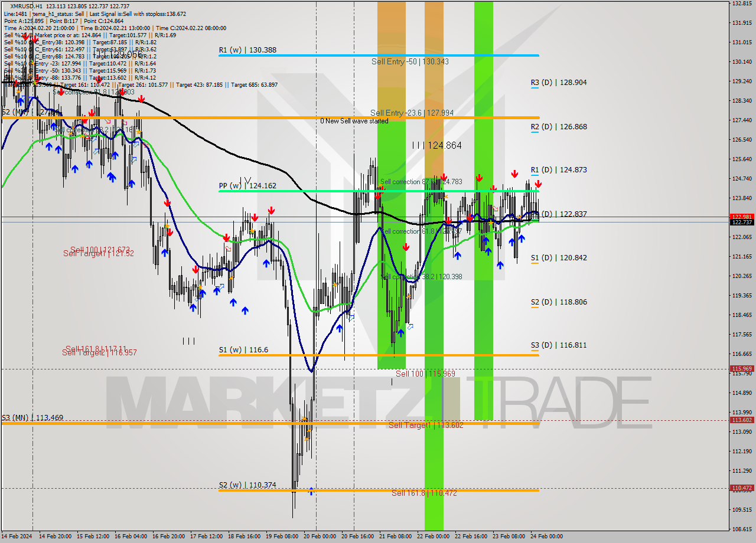Click the 'Sell Target1 | 113.602' label
This screenshot has width=756, height=543.
[426, 425]
